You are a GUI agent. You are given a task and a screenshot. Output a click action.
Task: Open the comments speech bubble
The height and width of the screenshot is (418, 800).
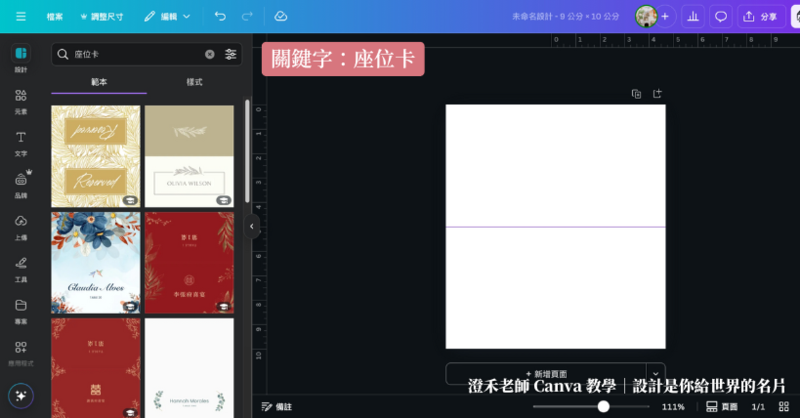pos(720,17)
